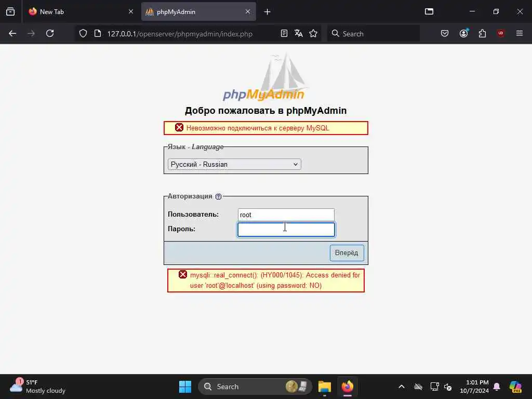Open clock and date 1:01 PM
Viewport: 532px width, 399px height.
474,387
